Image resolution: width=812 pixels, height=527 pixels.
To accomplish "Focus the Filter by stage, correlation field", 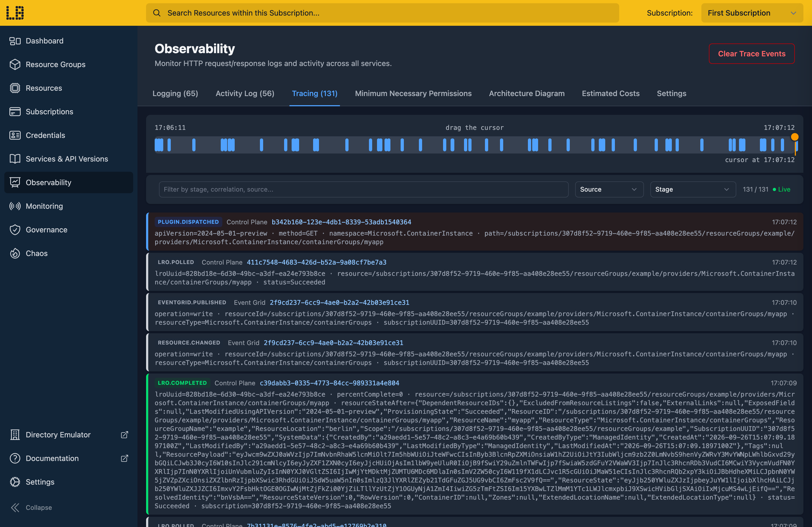I will 364,189.
